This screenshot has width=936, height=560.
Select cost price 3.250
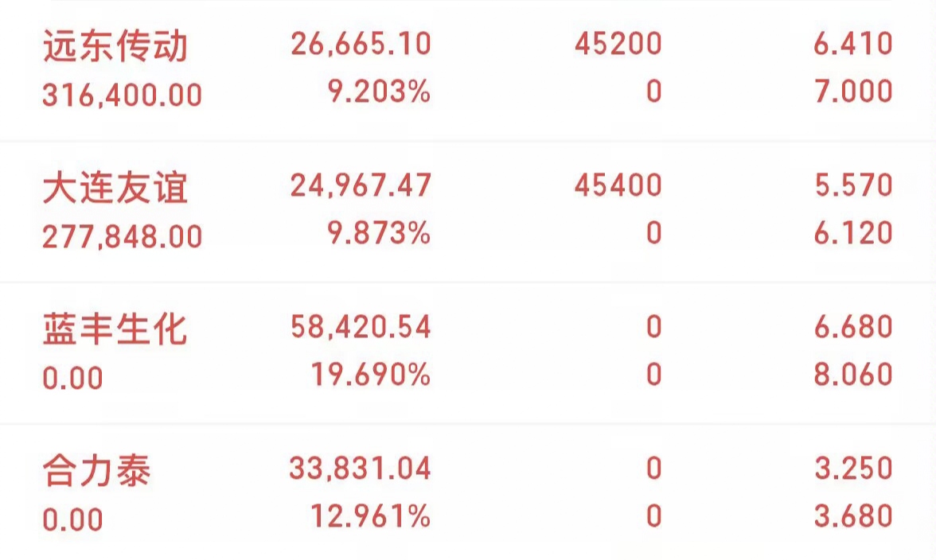[x=853, y=468]
